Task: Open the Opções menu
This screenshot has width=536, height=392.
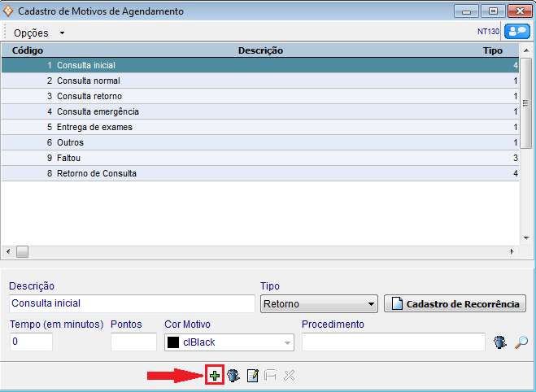Action: [38, 33]
